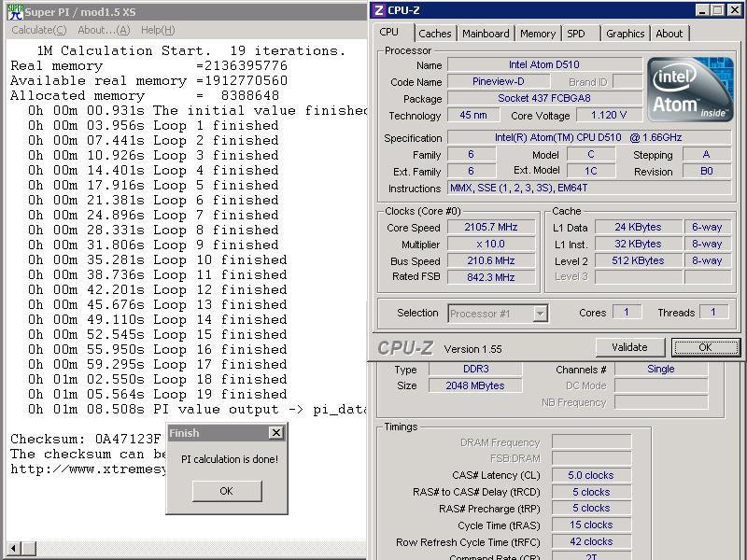Close the CPU-Z window
Viewport: 747px width, 560px height.
pos(734,10)
